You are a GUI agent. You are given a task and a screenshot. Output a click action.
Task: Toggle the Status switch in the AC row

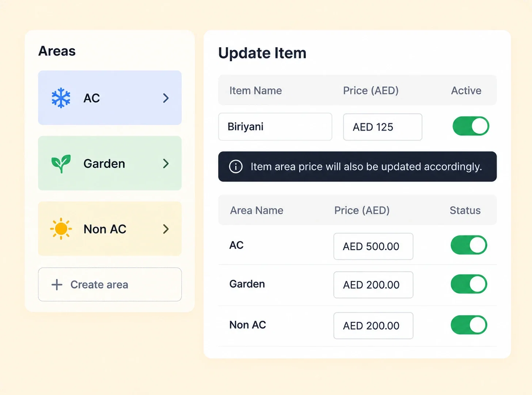click(469, 245)
